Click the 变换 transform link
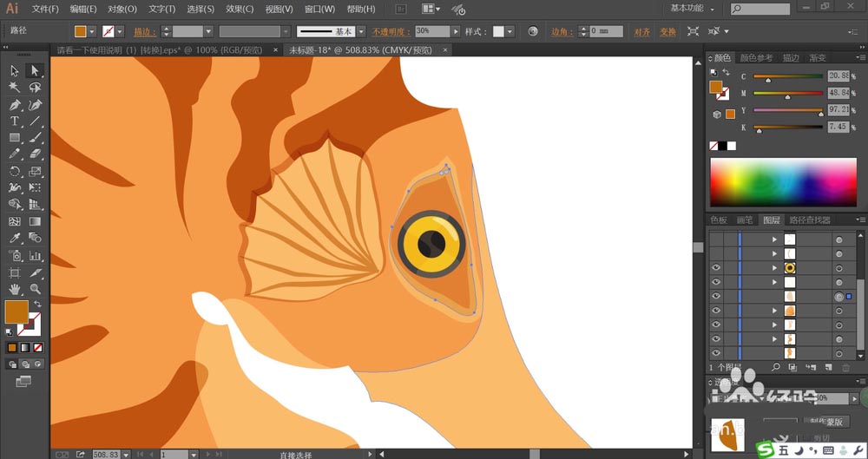 667,31
